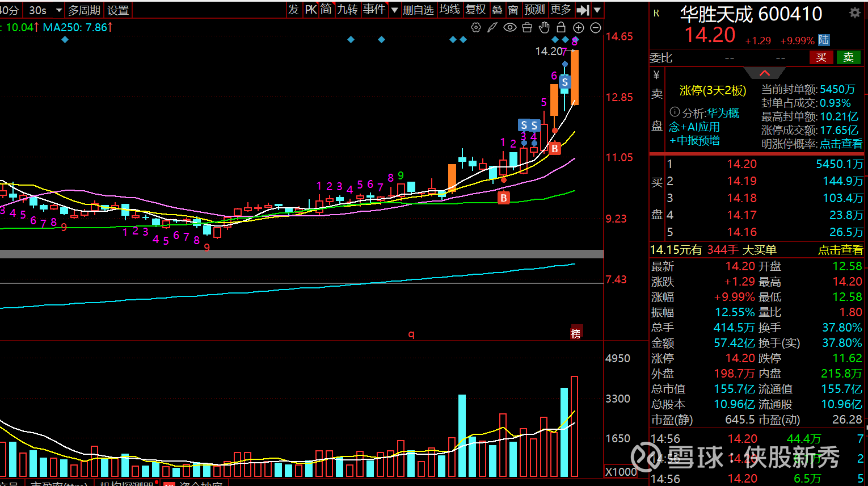Click the skip-to-end arrow toolbar icon
The image size is (868, 486).
[x=583, y=10]
